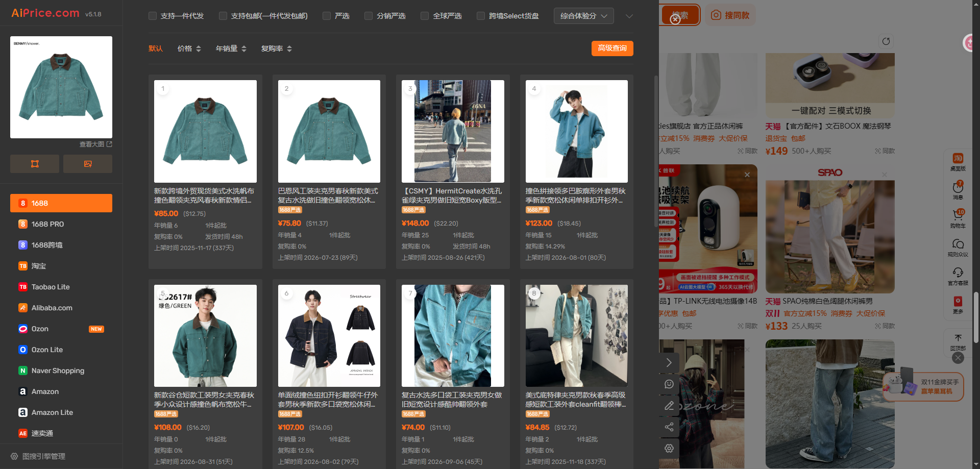
Task: Switch to the 1688 PRO source
Action: click(x=61, y=224)
